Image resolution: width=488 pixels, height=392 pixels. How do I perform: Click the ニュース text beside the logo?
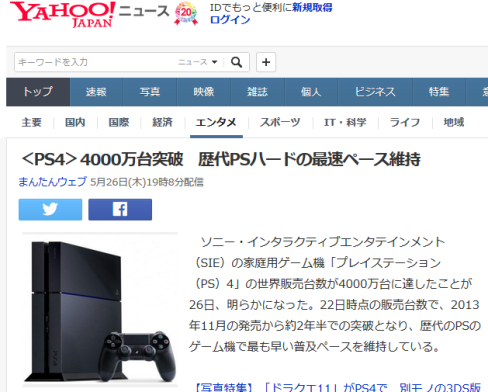coord(144,11)
